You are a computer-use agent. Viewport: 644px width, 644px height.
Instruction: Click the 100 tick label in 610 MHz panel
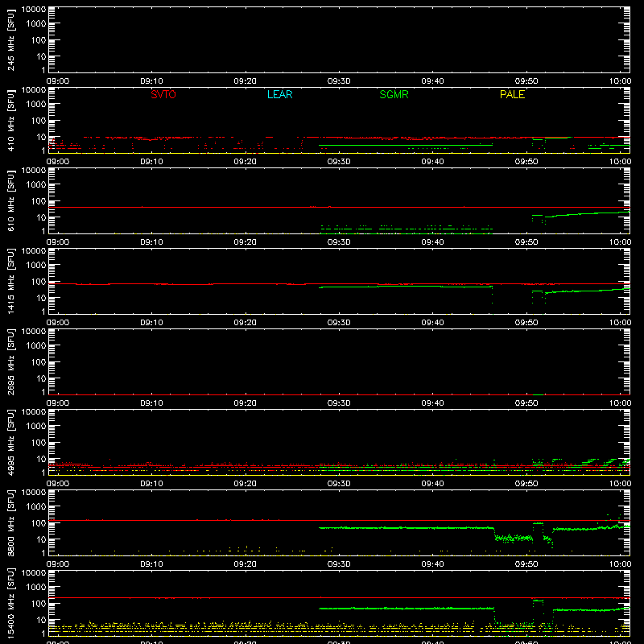tap(39, 201)
